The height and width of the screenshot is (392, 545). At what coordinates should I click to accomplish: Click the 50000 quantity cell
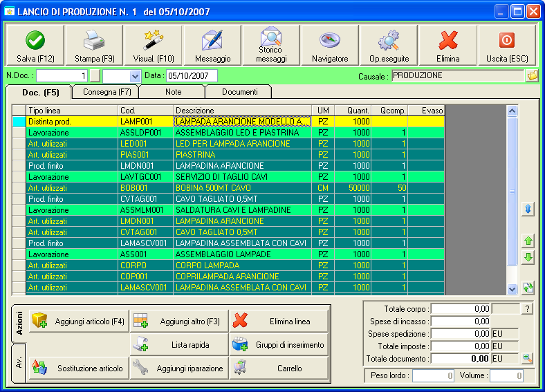pos(353,187)
